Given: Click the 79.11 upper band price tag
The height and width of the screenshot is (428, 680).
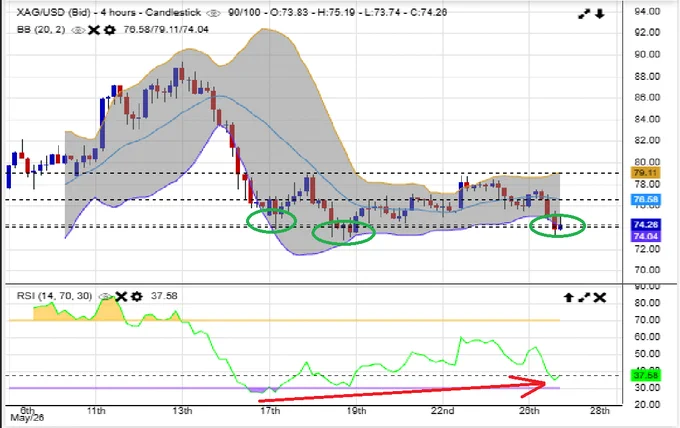Looking at the screenshot, I should coord(645,173).
